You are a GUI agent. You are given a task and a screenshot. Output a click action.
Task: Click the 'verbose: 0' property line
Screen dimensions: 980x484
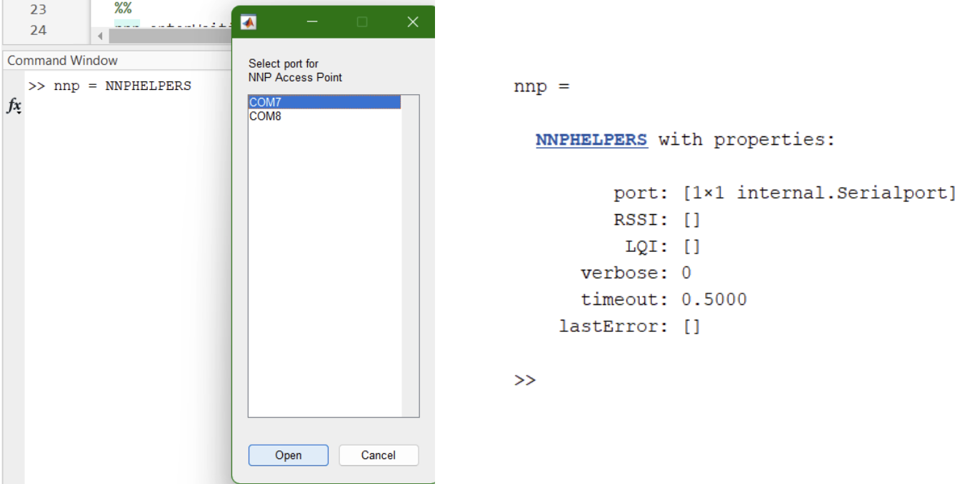(636, 273)
